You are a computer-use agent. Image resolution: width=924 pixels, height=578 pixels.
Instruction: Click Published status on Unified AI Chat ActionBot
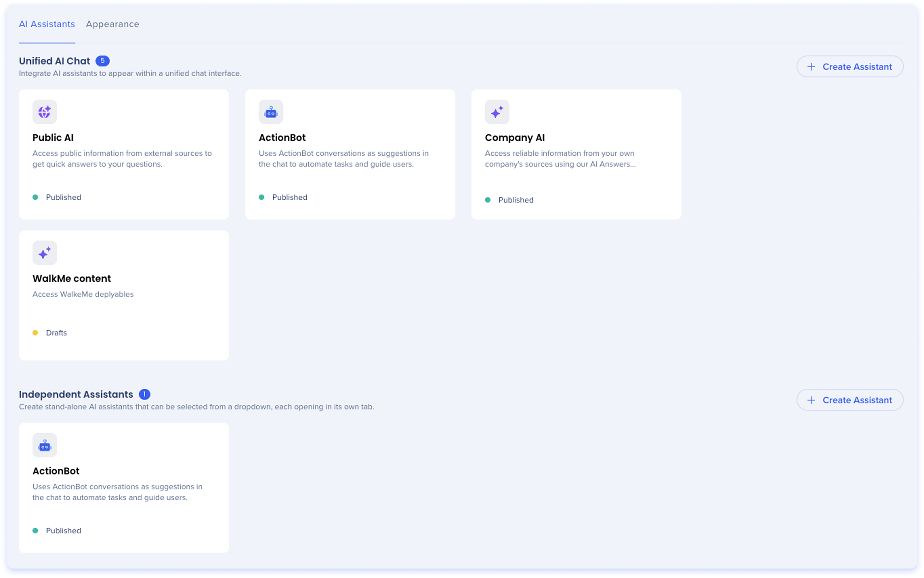click(x=283, y=197)
